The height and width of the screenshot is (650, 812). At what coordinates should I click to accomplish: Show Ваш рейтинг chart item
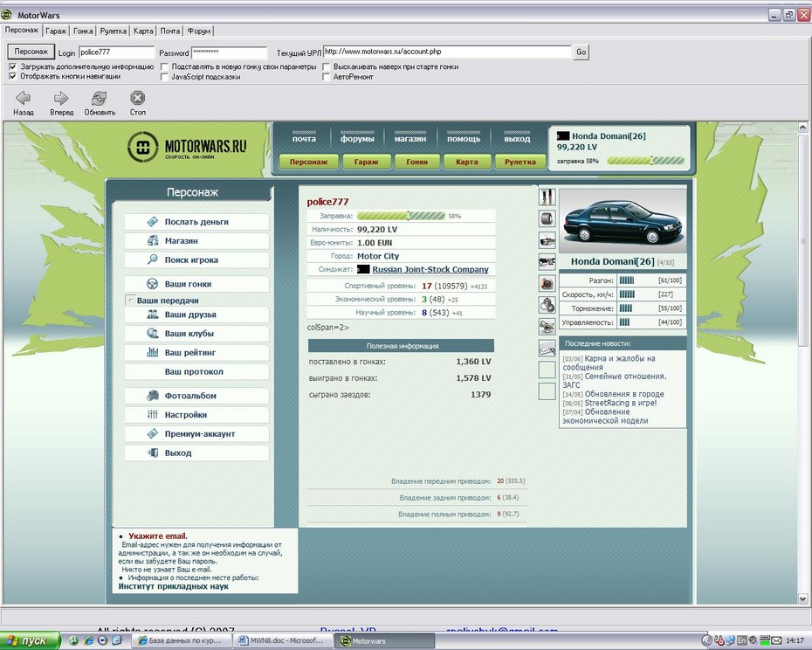click(196, 353)
